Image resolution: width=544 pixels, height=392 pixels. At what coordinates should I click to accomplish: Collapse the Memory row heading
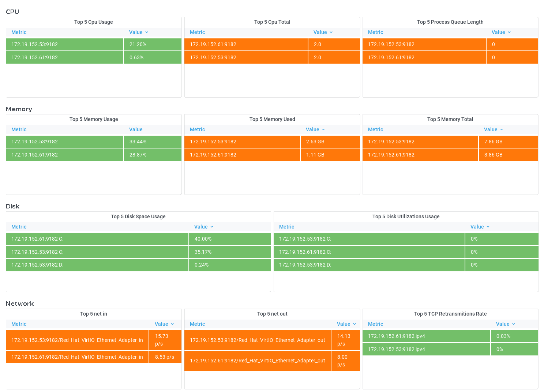(19, 109)
